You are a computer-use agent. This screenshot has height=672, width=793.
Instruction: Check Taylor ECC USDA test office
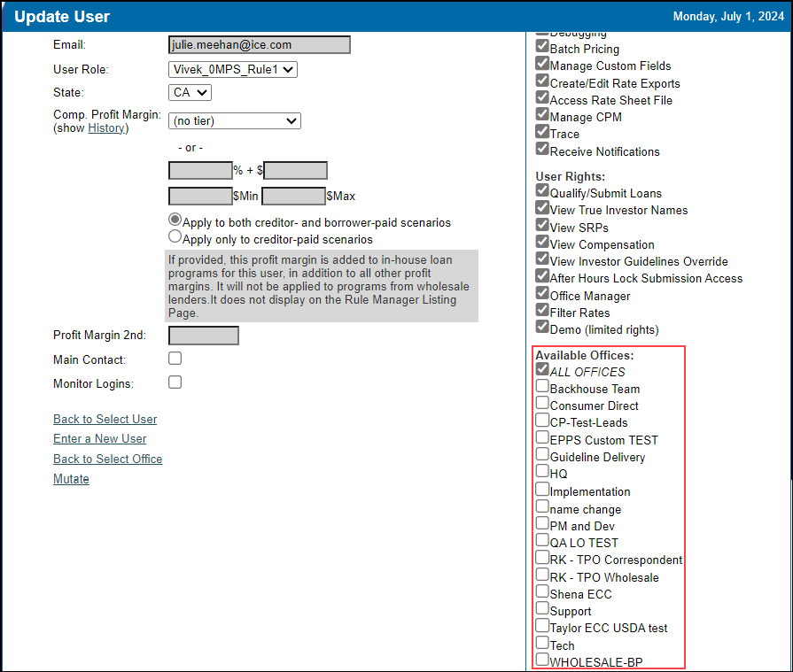tap(542, 625)
